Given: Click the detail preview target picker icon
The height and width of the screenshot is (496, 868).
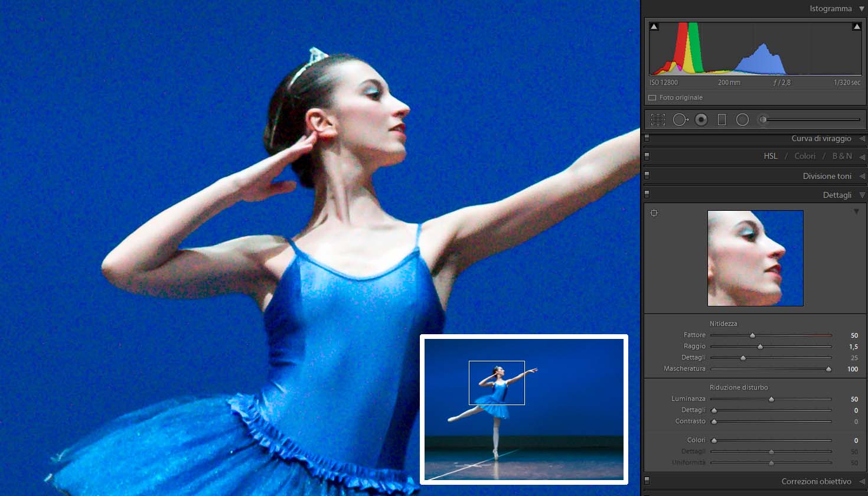Looking at the screenshot, I should pos(654,213).
